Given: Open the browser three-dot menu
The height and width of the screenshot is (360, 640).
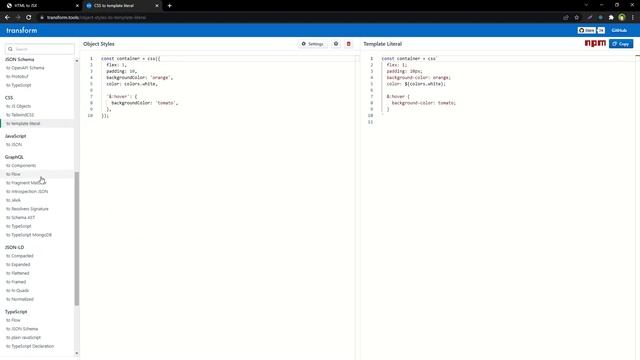Looking at the screenshot, I should [633, 18].
